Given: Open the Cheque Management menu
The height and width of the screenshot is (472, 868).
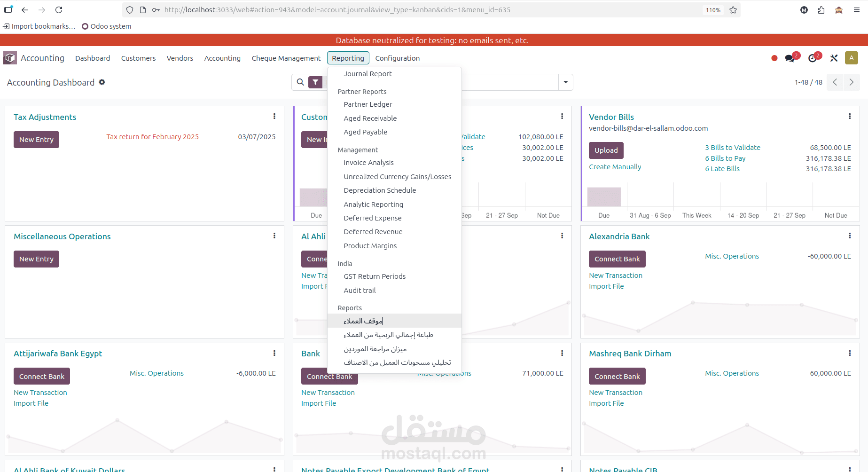Looking at the screenshot, I should pos(286,58).
